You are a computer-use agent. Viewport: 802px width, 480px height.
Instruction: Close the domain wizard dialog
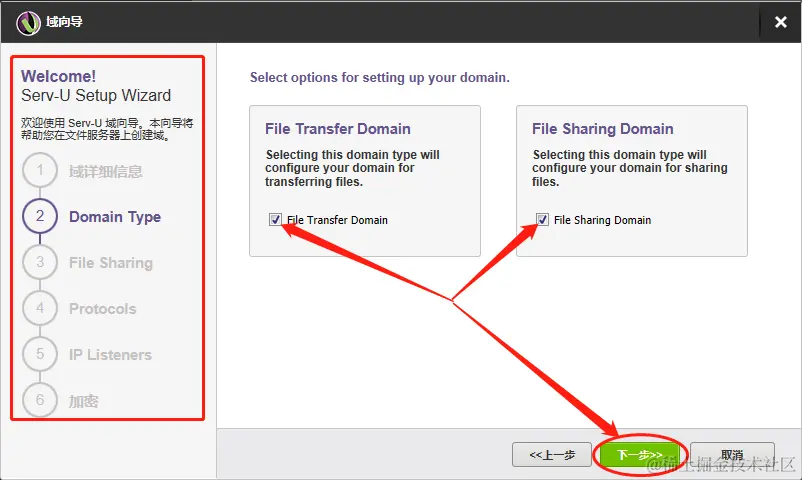(781, 22)
